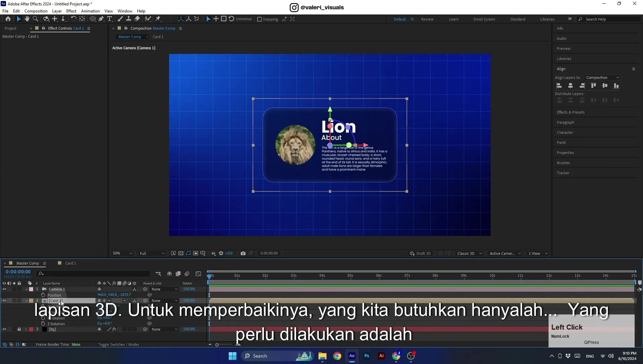Toggle visibility of the Bg layer
The image size is (643, 364).
[4, 329]
